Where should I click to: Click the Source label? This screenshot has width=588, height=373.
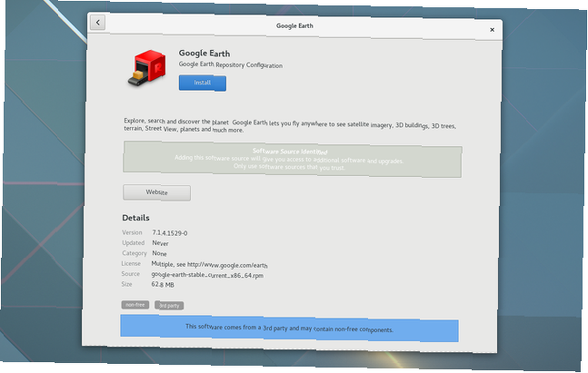(x=131, y=274)
